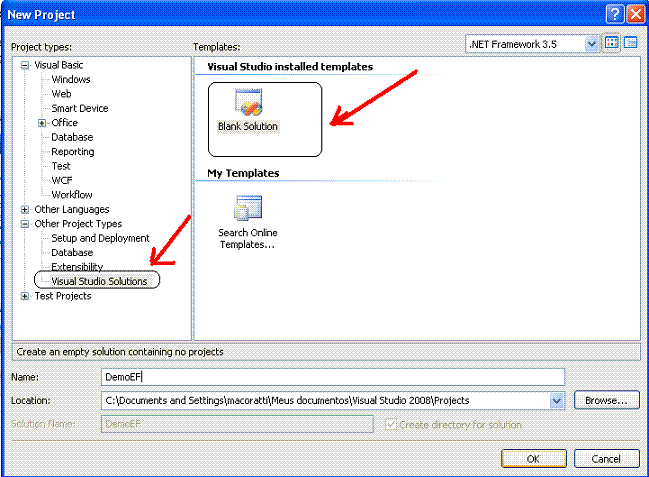Click into the Name input field
The width and height of the screenshot is (649, 477).
click(333, 377)
